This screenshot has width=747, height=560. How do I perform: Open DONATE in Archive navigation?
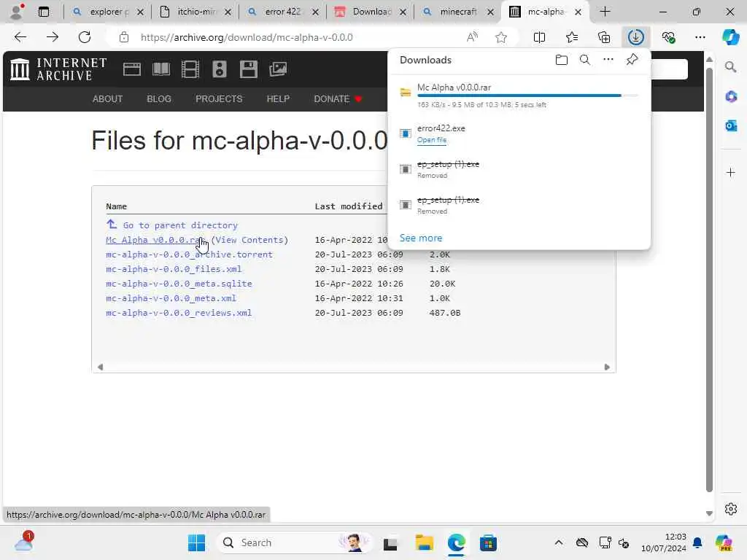338,98
